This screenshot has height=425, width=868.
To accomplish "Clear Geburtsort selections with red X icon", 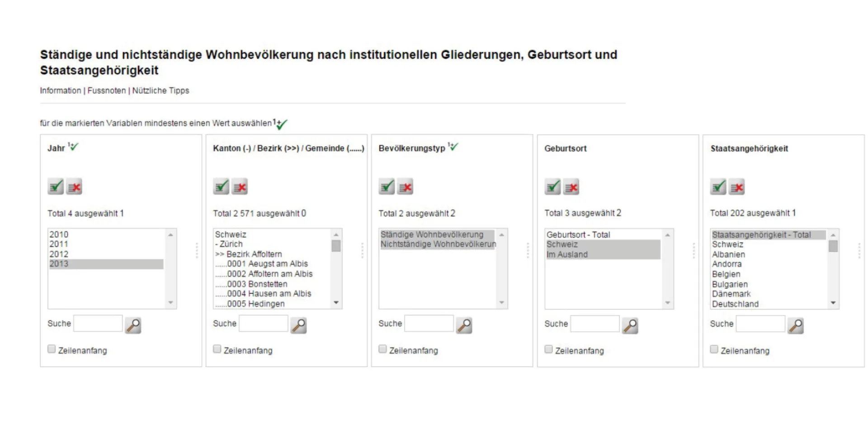I will (x=571, y=187).
